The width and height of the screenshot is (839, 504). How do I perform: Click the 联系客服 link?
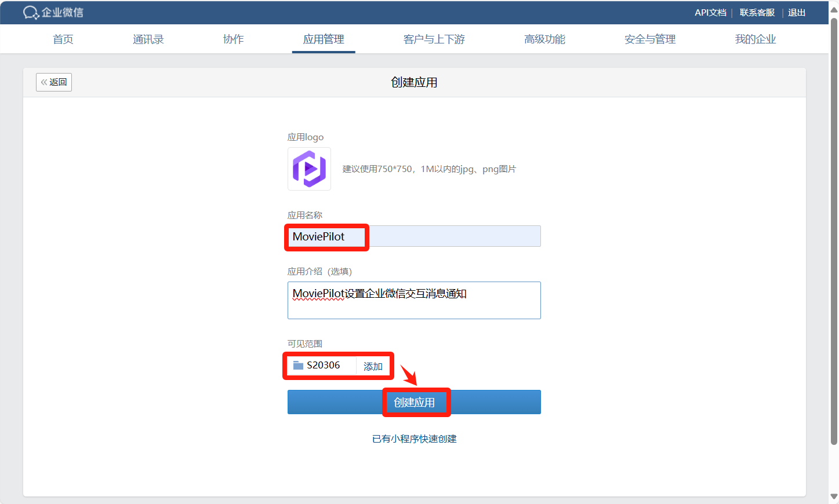pyautogui.click(x=757, y=13)
